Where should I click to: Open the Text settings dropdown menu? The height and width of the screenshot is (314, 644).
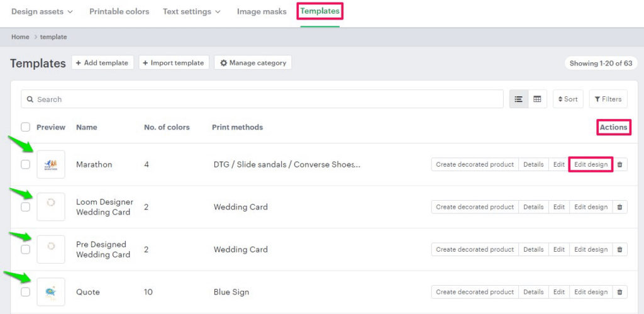click(x=191, y=11)
